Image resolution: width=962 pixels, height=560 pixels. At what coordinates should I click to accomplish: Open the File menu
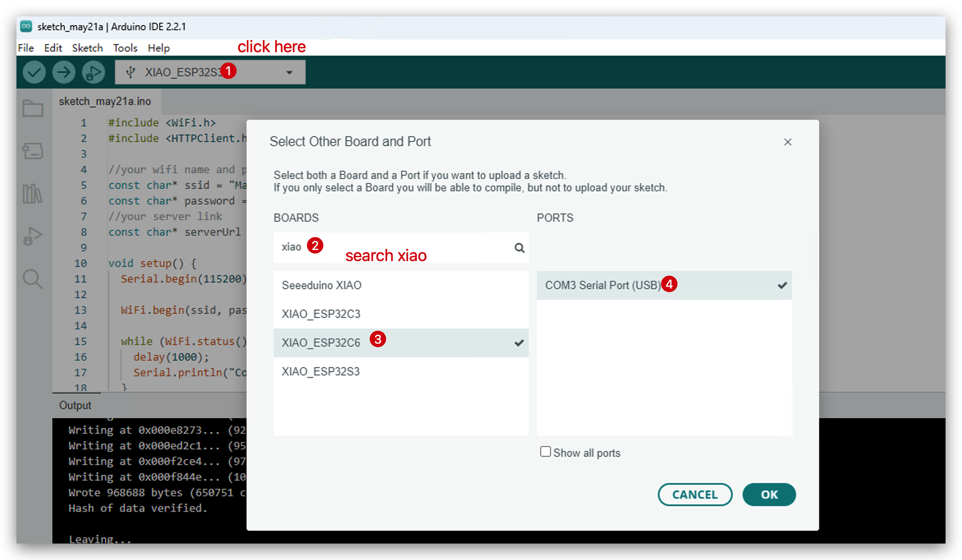pyautogui.click(x=26, y=48)
